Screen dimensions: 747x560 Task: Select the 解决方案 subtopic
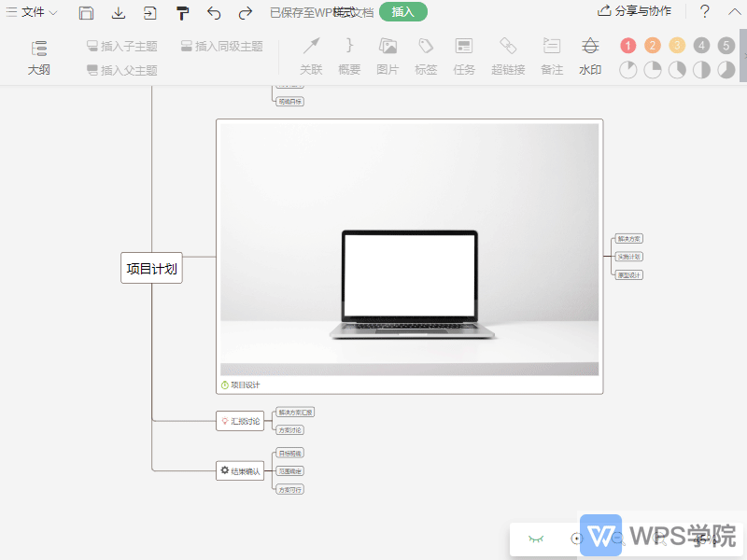[629, 239]
